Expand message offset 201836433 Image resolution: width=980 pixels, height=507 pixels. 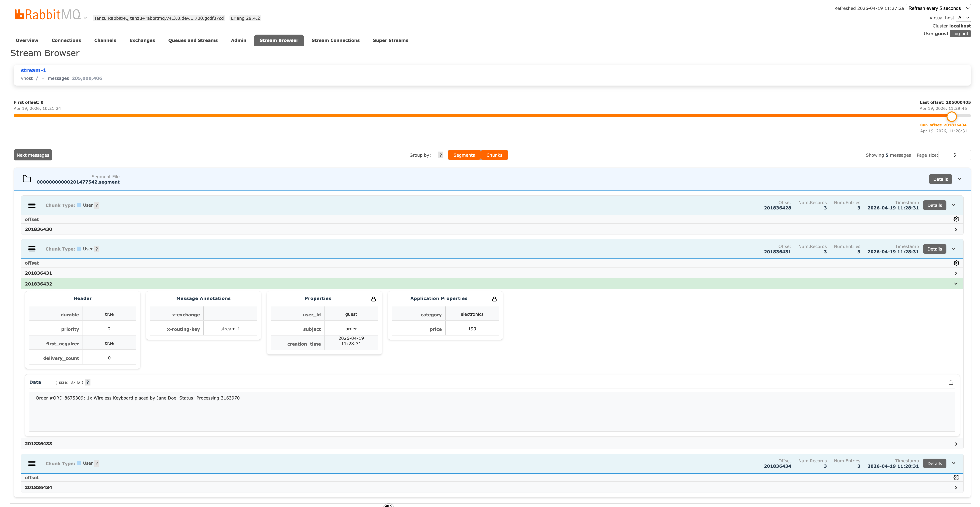[x=956, y=444]
